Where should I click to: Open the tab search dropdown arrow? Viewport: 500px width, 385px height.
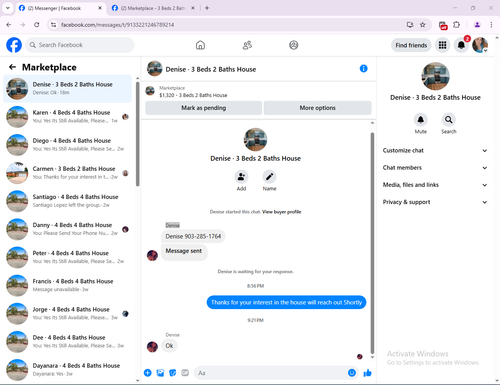click(x=8, y=8)
